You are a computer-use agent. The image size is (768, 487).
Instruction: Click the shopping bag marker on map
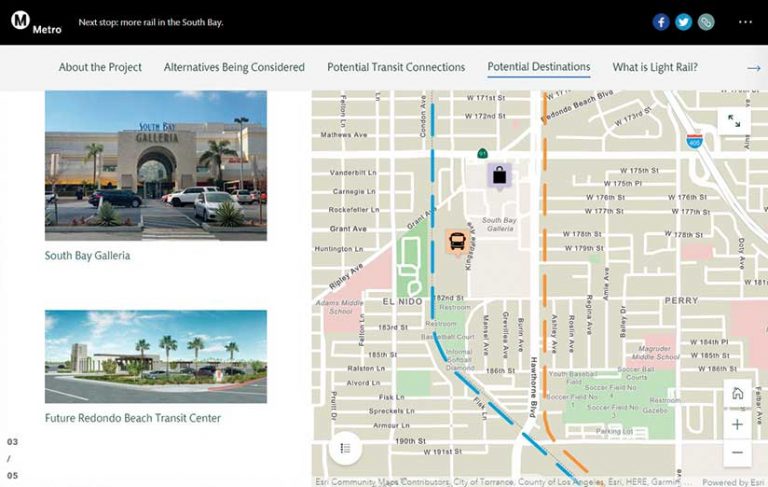(x=499, y=175)
